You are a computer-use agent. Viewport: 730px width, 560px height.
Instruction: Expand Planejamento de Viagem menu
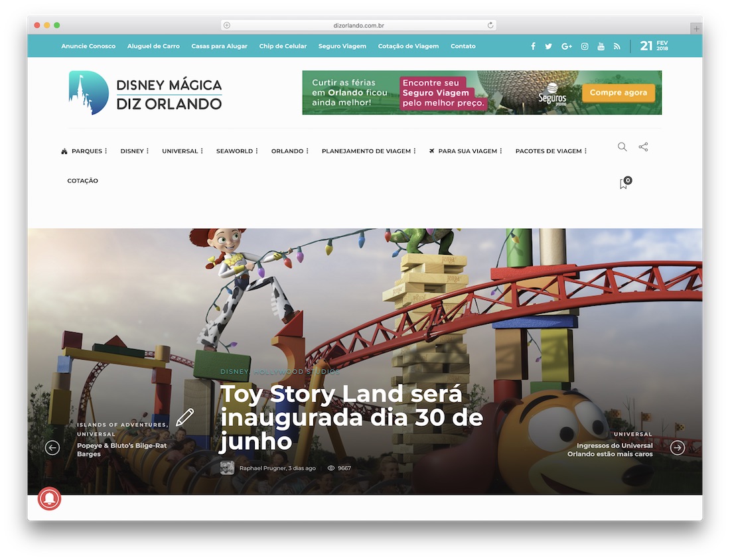tap(369, 151)
